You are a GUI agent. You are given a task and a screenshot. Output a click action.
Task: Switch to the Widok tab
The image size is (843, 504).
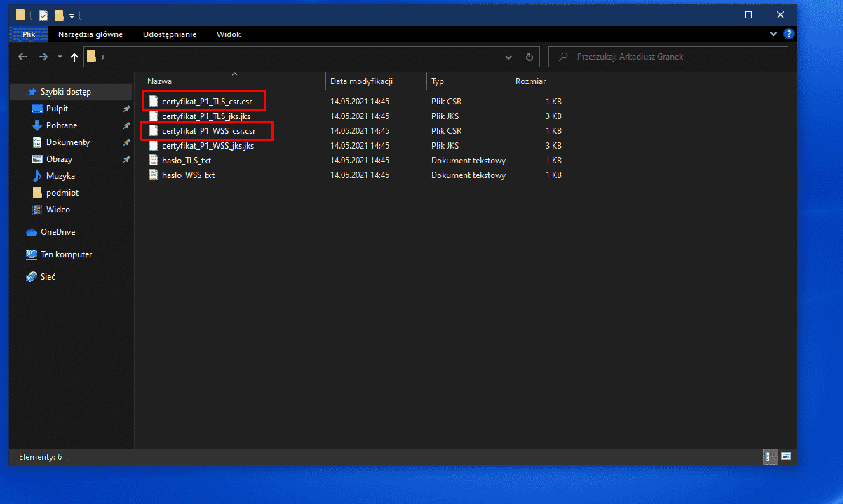coord(229,34)
